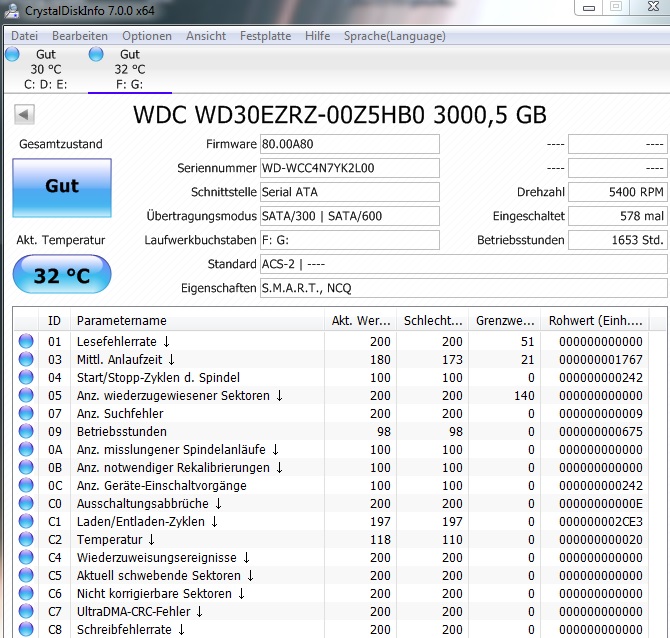Click status icon of Betriebsstunden 09 row
The width and height of the screenshot is (670, 638).
(26, 431)
